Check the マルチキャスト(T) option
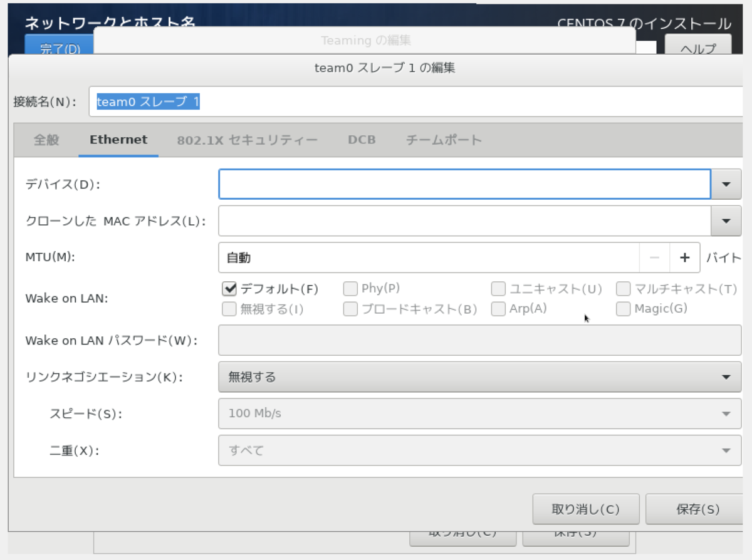 pos(623,289)
